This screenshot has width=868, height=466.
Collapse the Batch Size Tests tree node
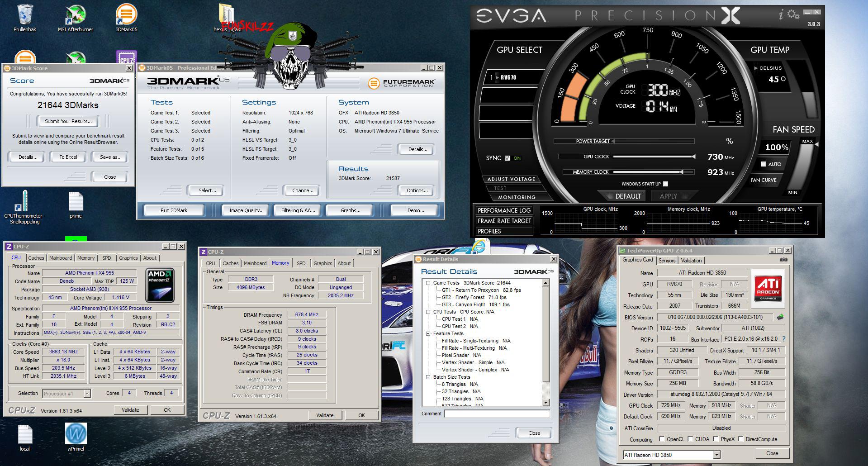coord(428,377)
